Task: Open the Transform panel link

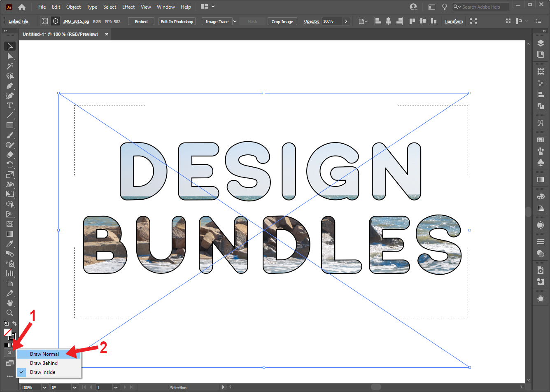Action: [454, 21]
